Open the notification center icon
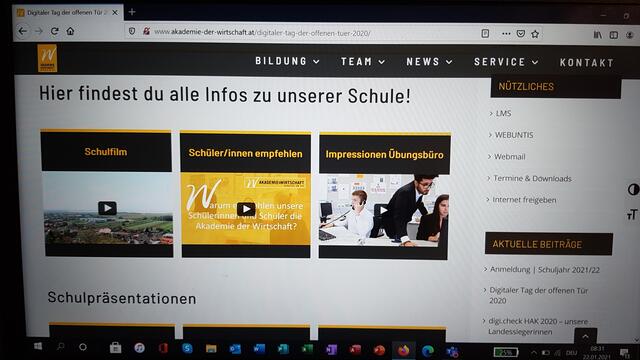 (x=624, y=352)
